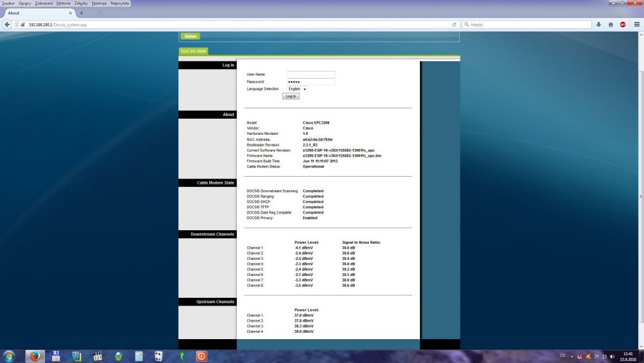The width and height of the screenshot is (644, 363).
Task: Reload the page with the refresh icon
Action: 455,25
